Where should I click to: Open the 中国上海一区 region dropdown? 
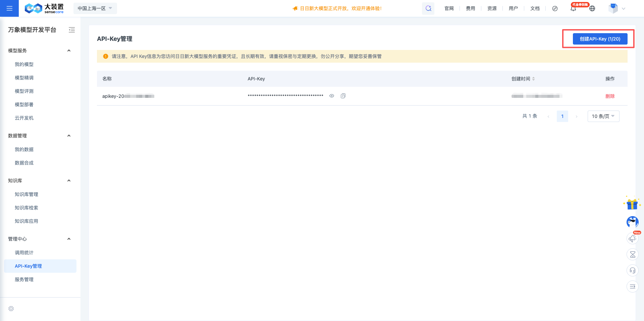95,8
